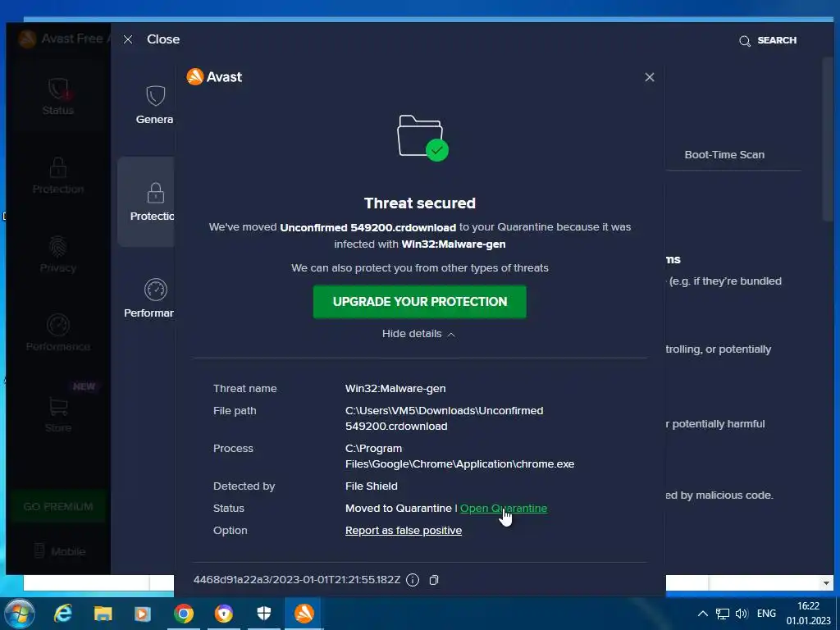Open Quarantine from the Status row
The image size is (840, 630).
504,508
